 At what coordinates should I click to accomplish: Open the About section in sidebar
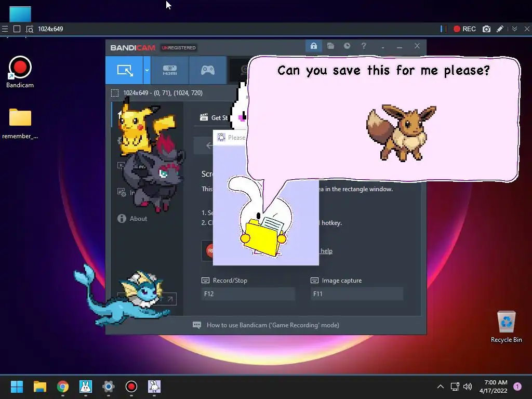pos(132,219)
